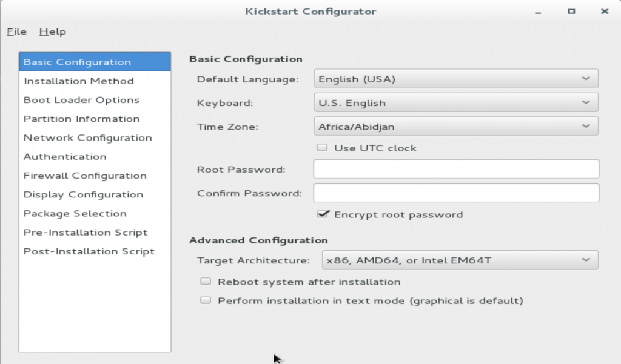Close the Kickstart Configurator window

click(605, 11)
